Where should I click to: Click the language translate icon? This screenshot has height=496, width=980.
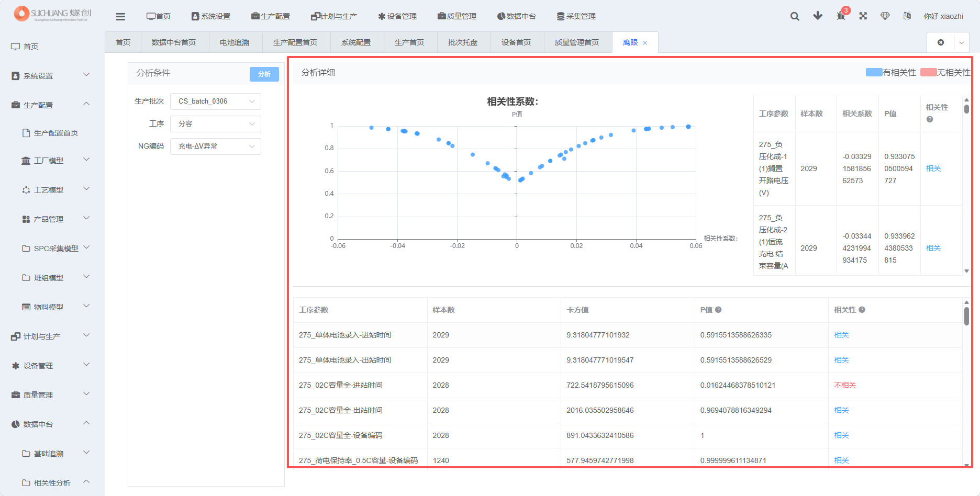click(x=907, y=16)
